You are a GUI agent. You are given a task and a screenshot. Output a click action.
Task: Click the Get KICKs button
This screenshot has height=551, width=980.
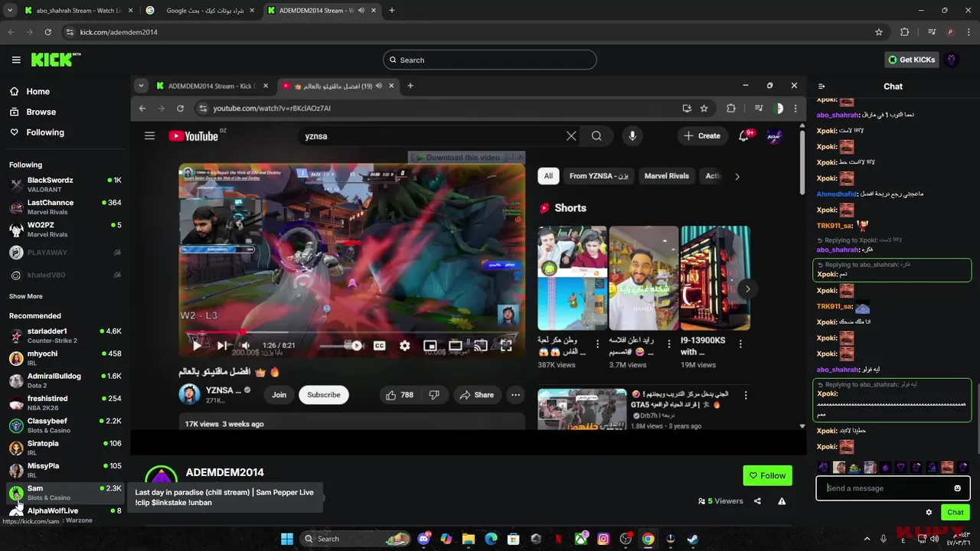[911, 60]
